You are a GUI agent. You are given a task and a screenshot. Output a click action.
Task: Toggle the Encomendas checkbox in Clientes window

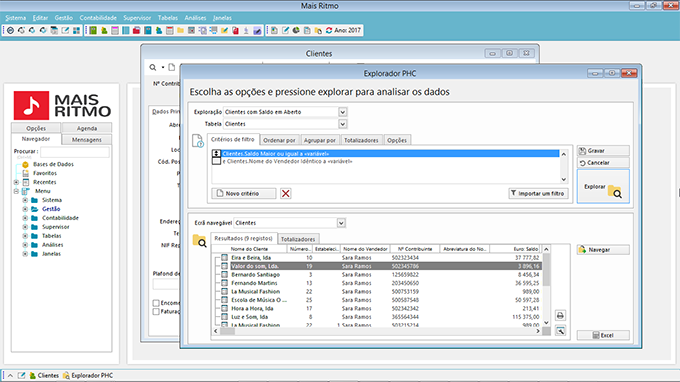click(156, 303)
